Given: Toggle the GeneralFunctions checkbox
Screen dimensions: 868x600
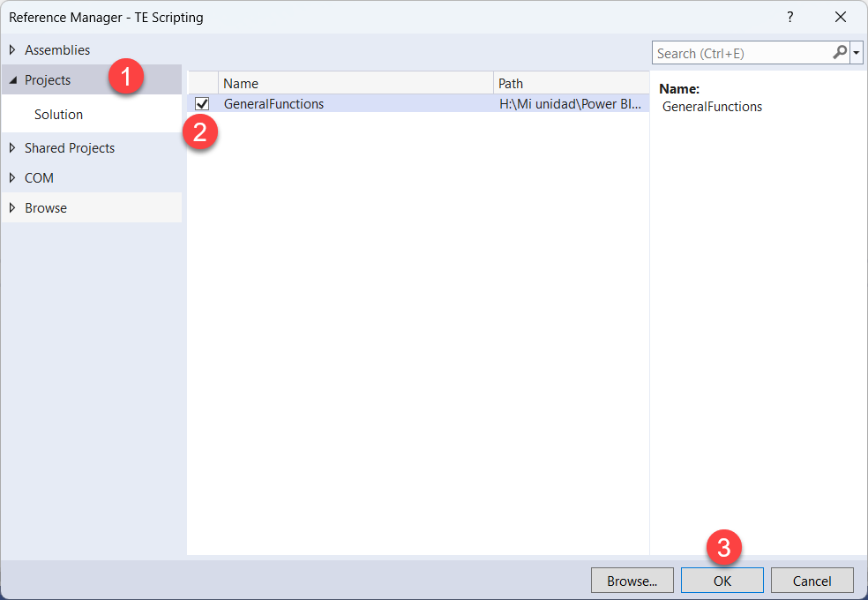Looking at the screenshot, I should click(x=202, y=104).
